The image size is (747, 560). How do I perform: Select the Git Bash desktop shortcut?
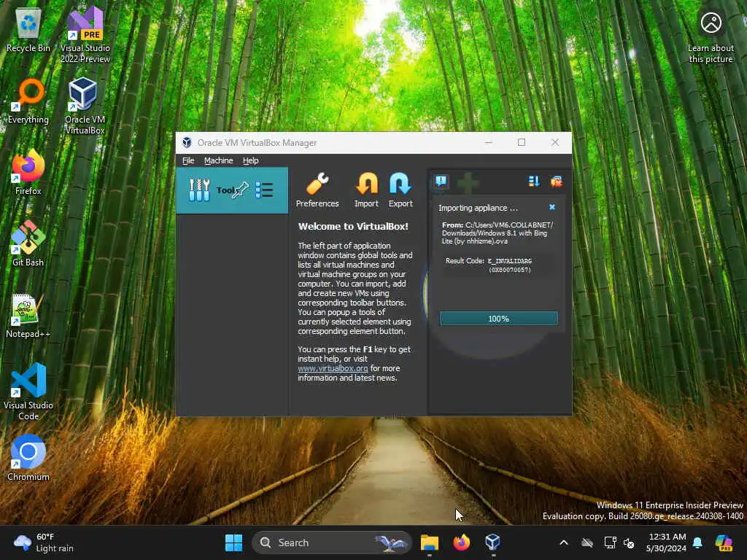28,244
